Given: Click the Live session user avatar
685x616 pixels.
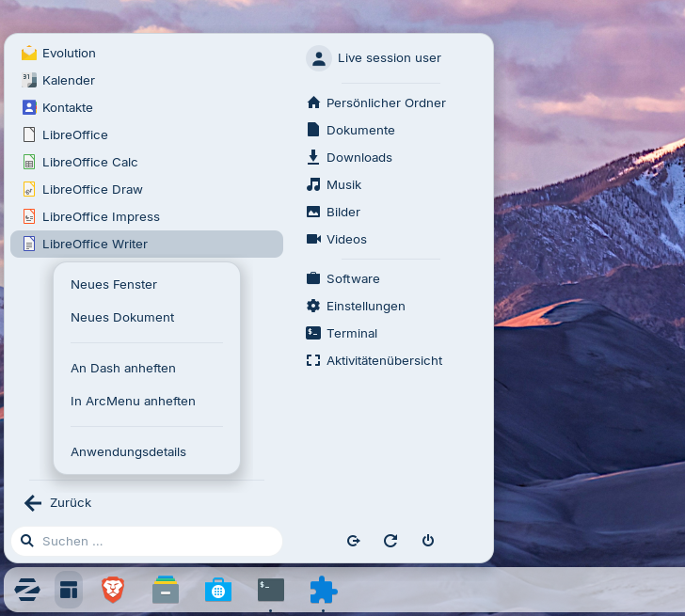Looking at the screenshot, I should click(x=319, y=58).
